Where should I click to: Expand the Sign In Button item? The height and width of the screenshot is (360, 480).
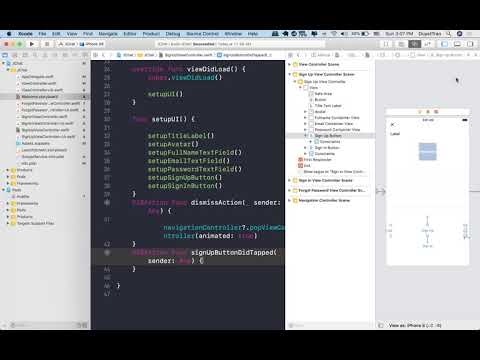point(305,148)
